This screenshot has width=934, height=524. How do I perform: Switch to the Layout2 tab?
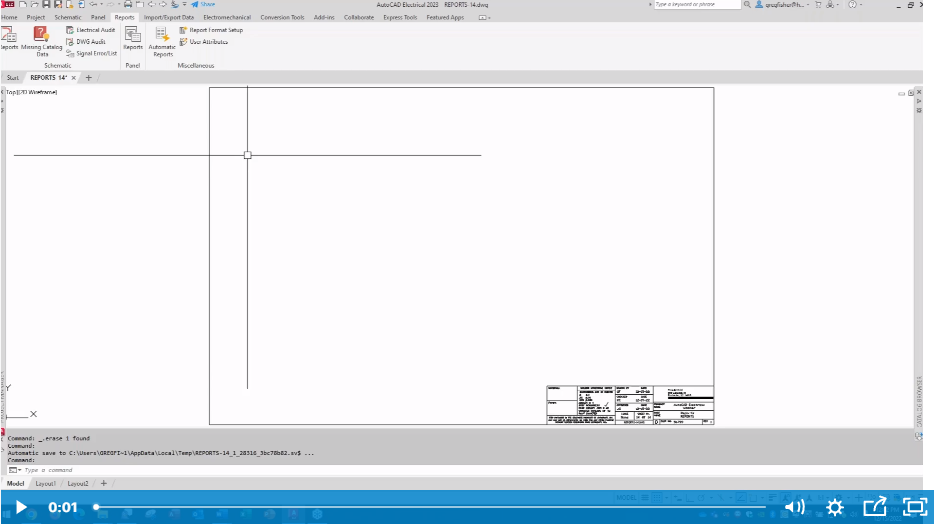click(x=77, y=484)
